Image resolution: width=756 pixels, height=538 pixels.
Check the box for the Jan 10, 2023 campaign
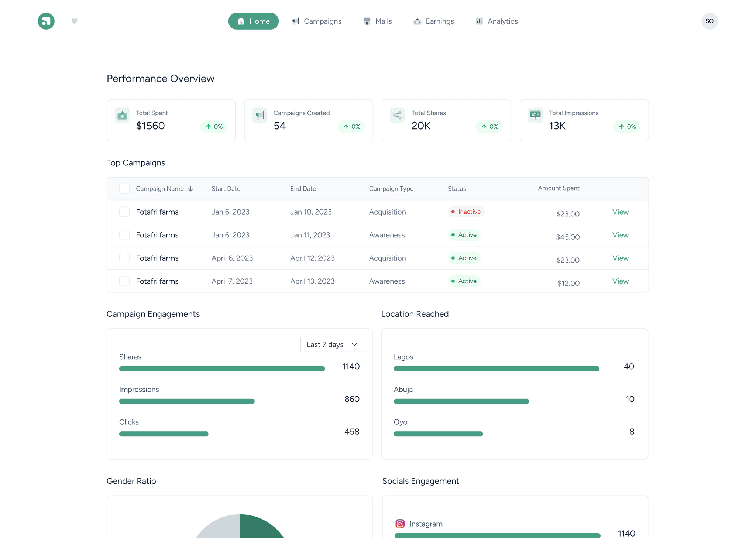(x=124, y=212)
